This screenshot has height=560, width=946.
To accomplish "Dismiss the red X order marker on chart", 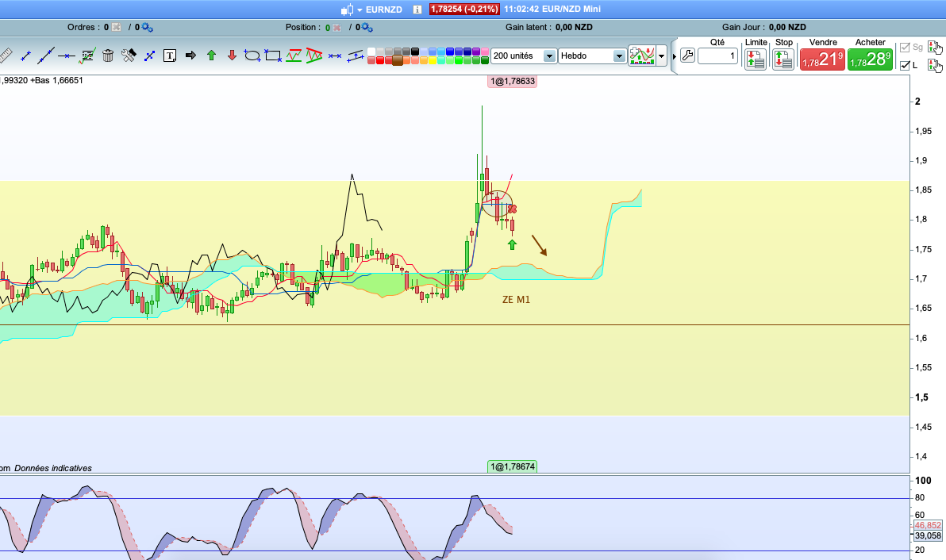I will (512, 209).
